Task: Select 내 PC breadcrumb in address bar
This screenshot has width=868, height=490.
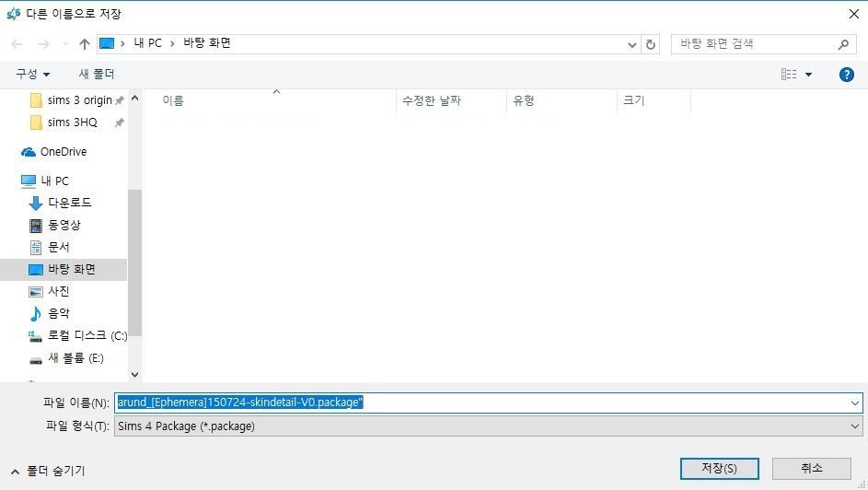Action: (148, 43)
